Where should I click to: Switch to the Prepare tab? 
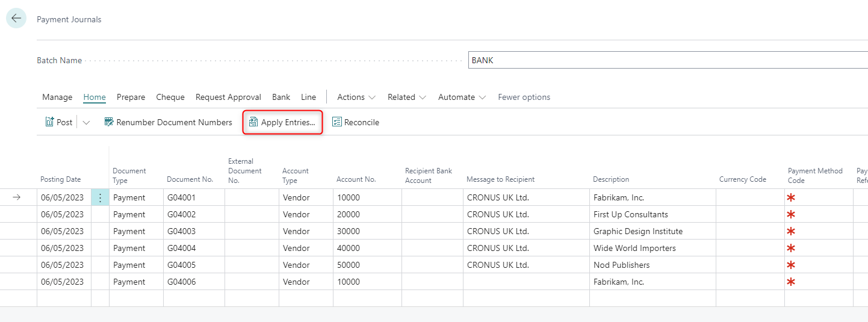(131, 97)
